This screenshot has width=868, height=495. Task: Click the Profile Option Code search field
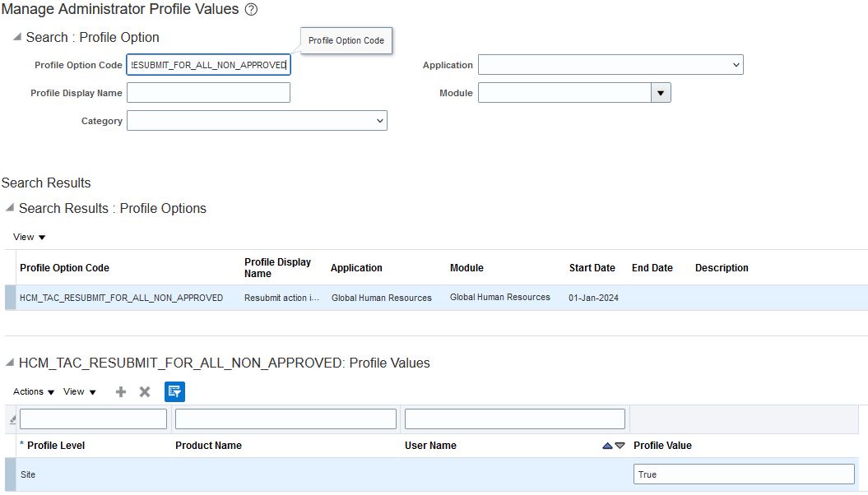(x=208, y=65)
